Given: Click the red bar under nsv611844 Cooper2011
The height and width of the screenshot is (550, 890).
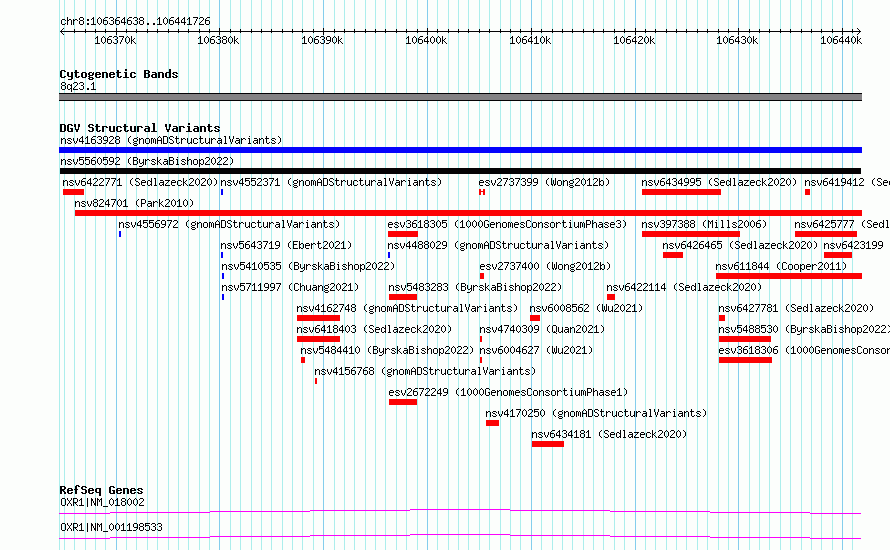Looking at the screenshot, I should coord(788,276).
